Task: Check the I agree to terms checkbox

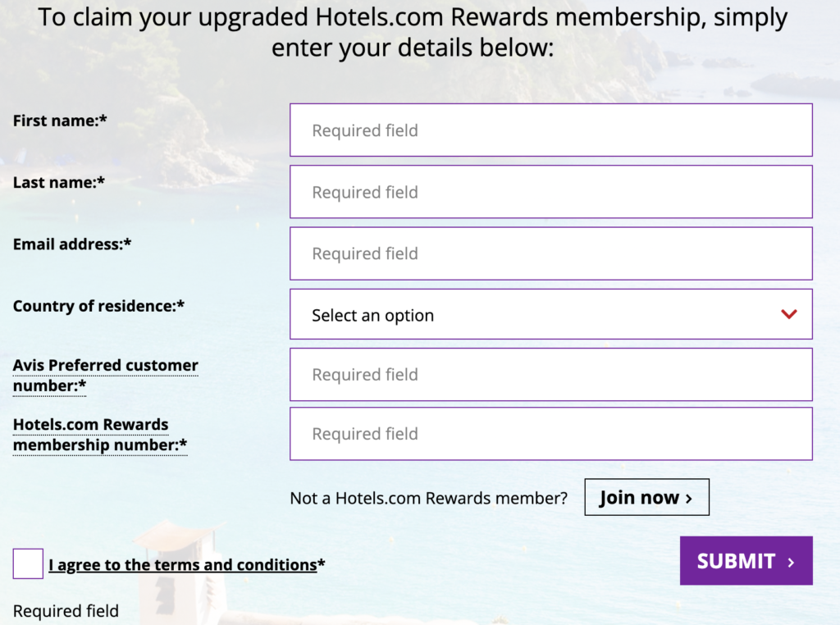Action: click(27, 563)
